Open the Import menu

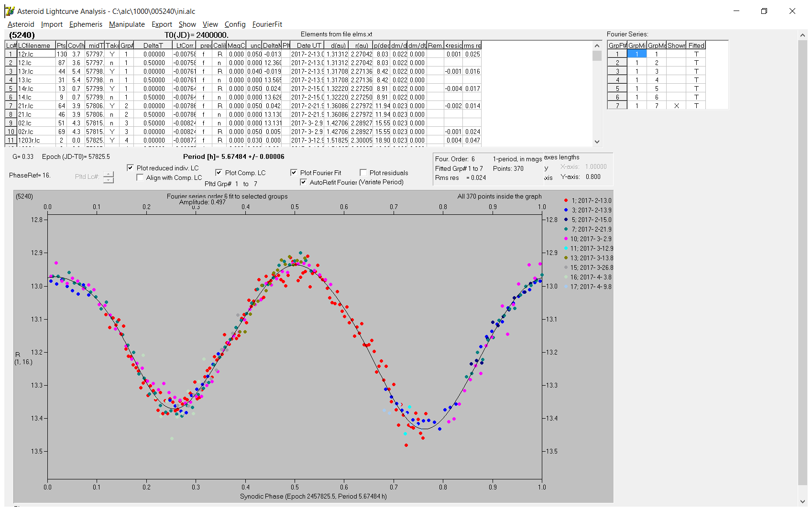point(52,24)
